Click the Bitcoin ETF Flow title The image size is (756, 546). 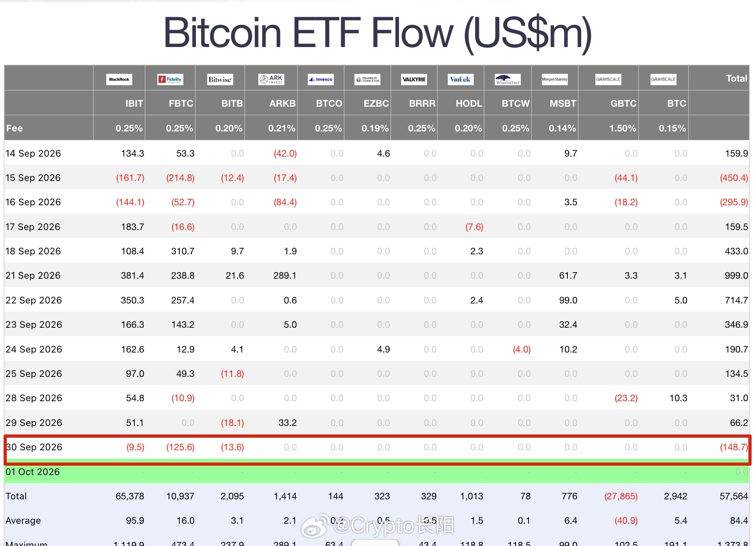(x=378, y=33)
